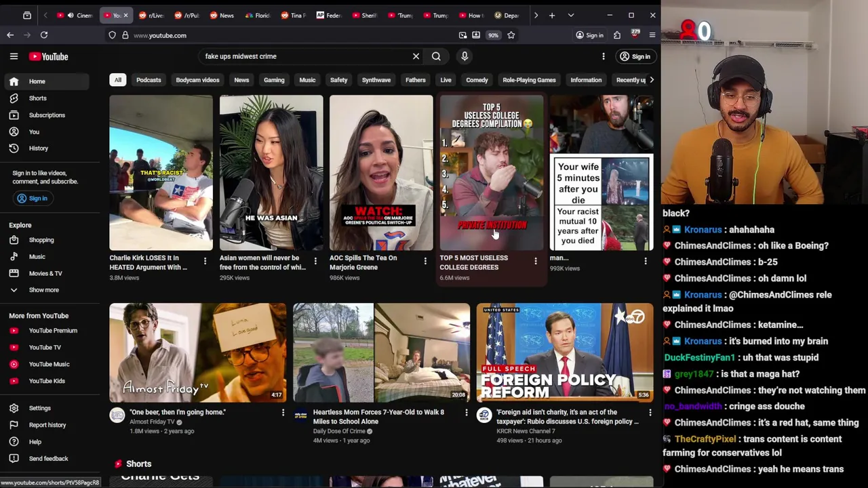Clear the search box with the X
Image resolution: width=868 pixels, height=488 pixels.
click(x=416, y=56)
